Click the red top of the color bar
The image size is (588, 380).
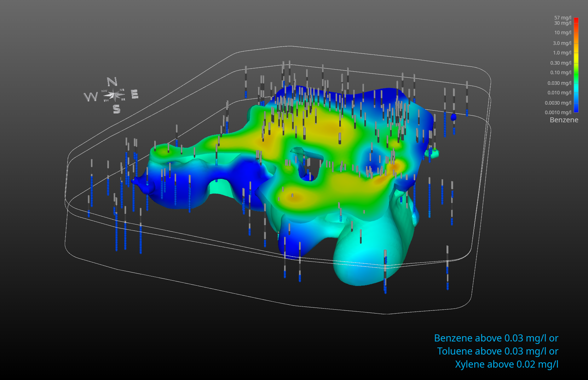576,20
